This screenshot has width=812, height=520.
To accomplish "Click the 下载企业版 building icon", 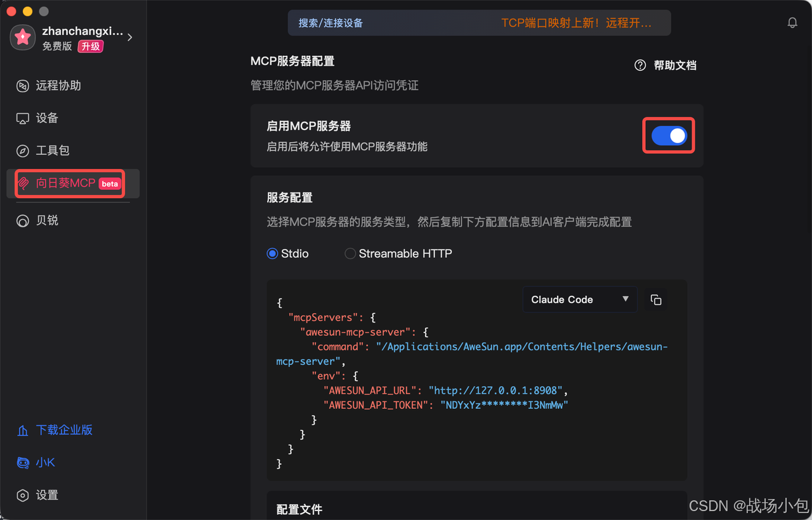I will 23,430.
